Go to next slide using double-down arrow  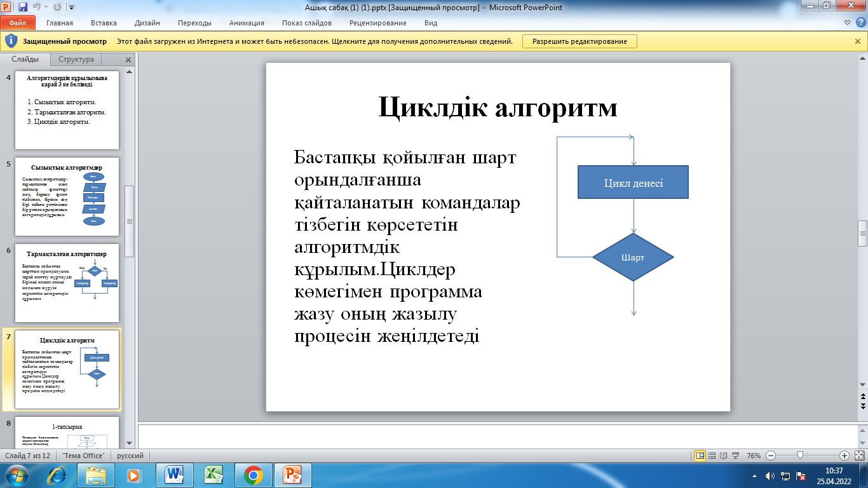coord(862,405)
